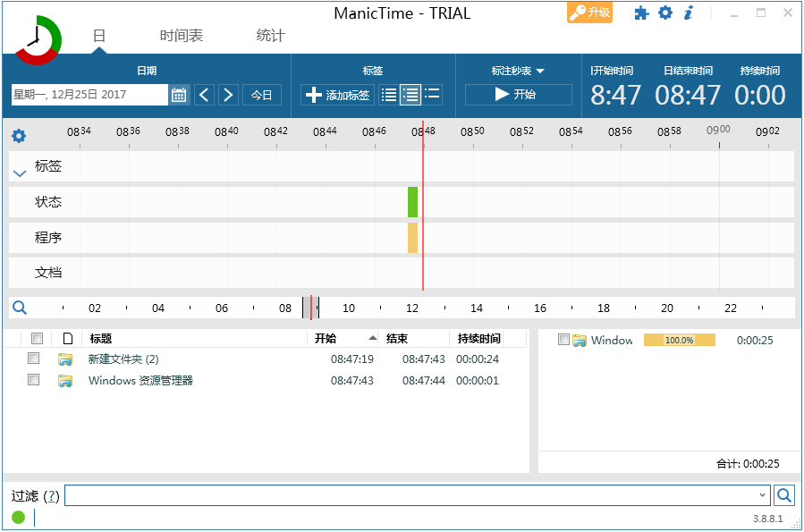804x532 pixels.
Task: Select the 新建文件夹 (2) title text
Action: coord(123,359)
